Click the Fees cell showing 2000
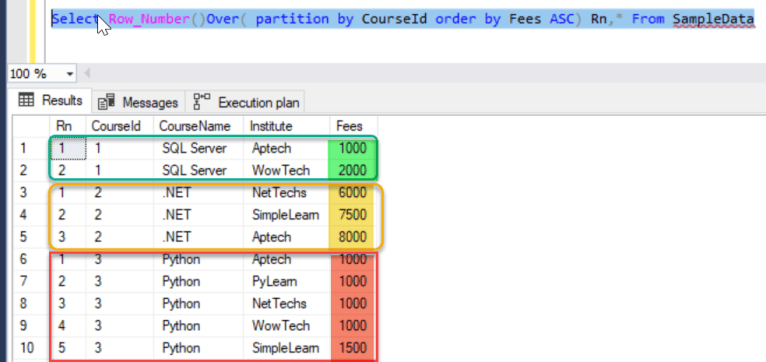Viewport: 766px width, 362px height. click(352, 170)
